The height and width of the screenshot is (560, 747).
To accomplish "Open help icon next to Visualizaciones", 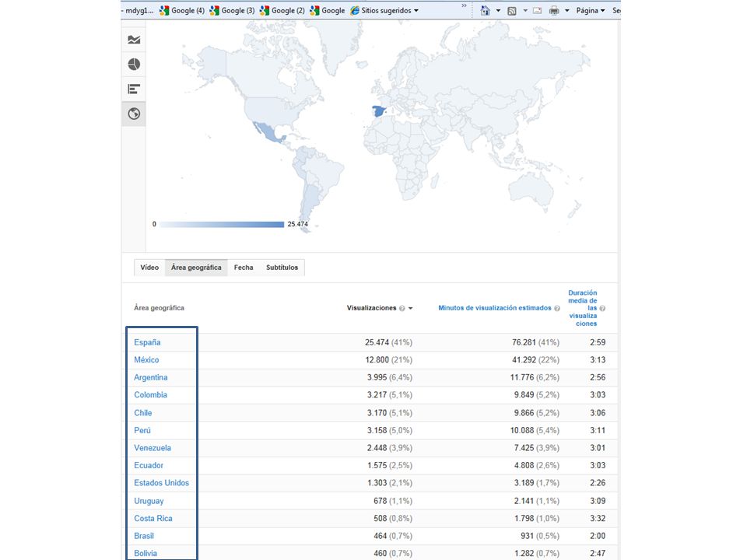I will click(402, 309).
